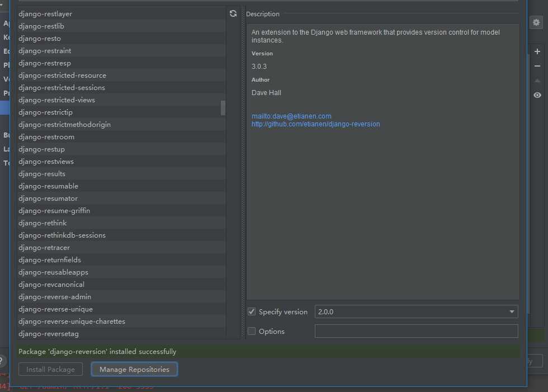The width and height of the screenshot is (548, 392).
Task: Focus the Options text field
Action: pos(416,331)
